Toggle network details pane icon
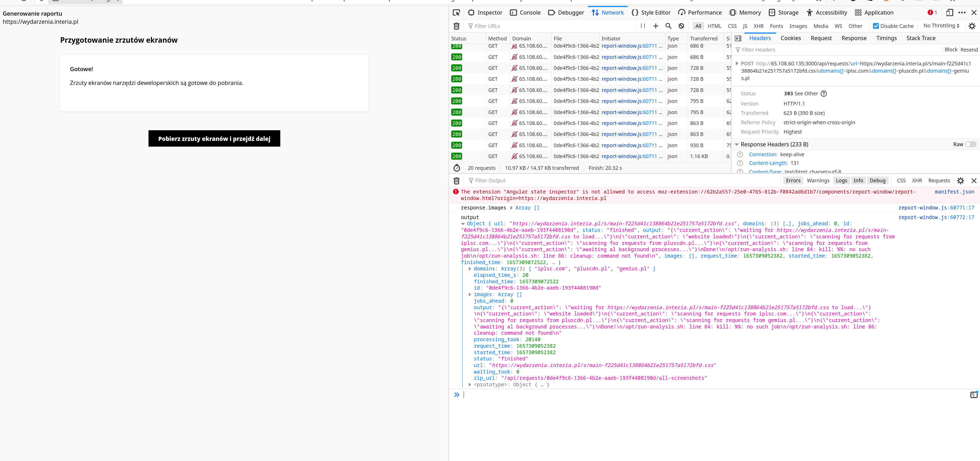 (738, 39)
